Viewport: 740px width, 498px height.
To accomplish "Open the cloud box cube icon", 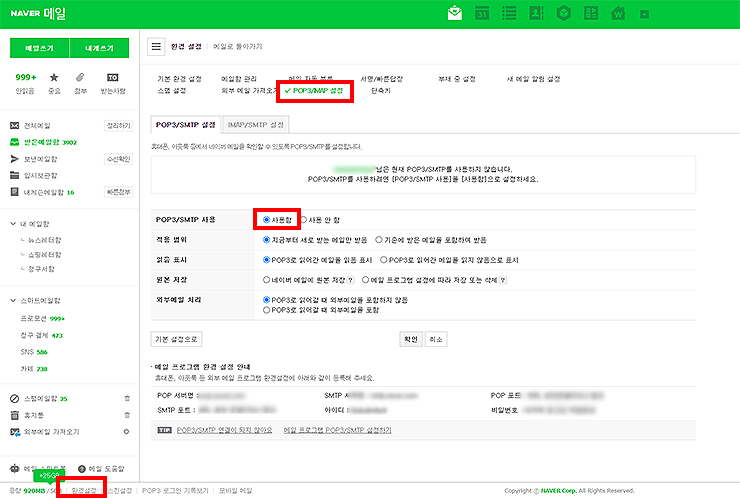I will pyautogui.click(x=563, y=13).
